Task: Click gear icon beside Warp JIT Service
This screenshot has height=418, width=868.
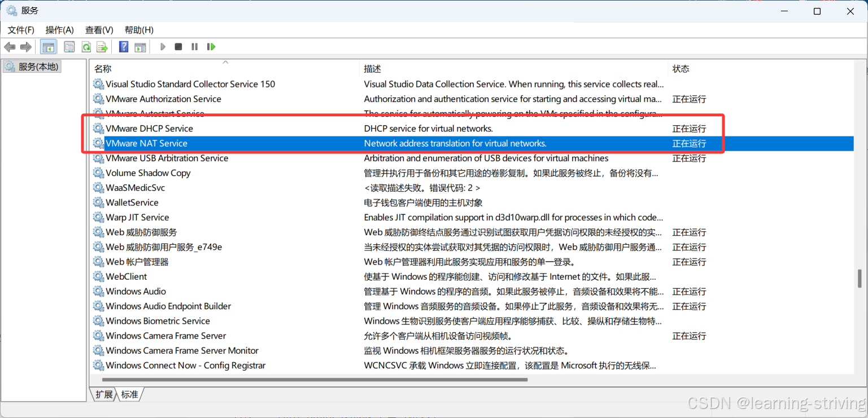Action: coord(99,217)
